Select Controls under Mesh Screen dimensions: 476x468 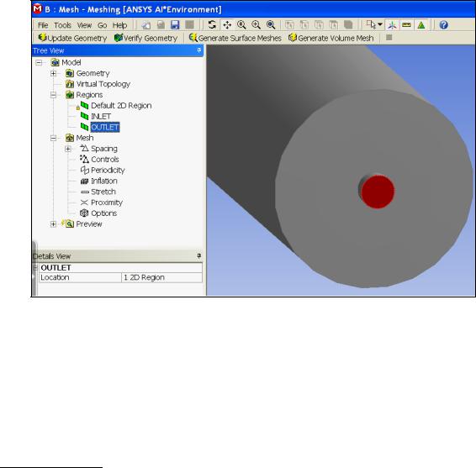pyautogui.click(x=105, y=160)
